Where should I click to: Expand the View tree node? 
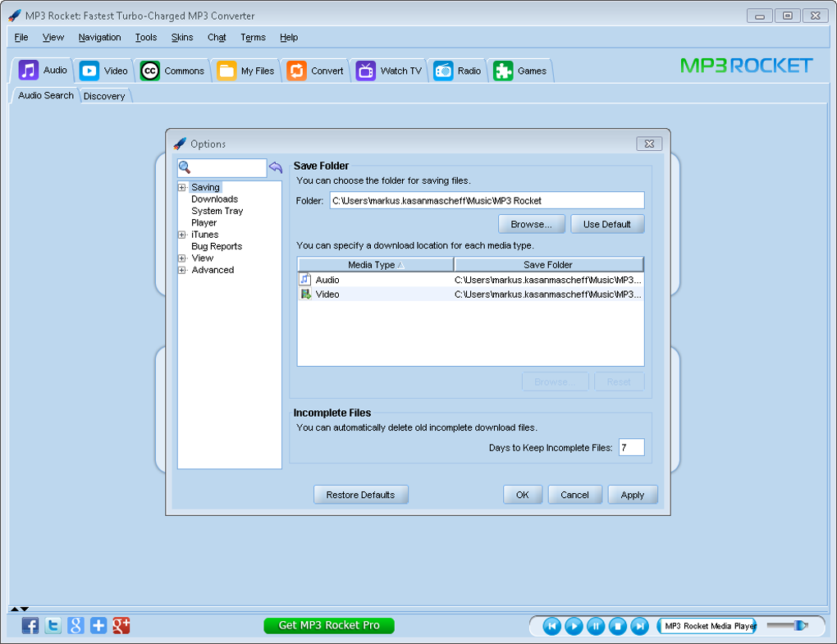click(x=182, y=258)
